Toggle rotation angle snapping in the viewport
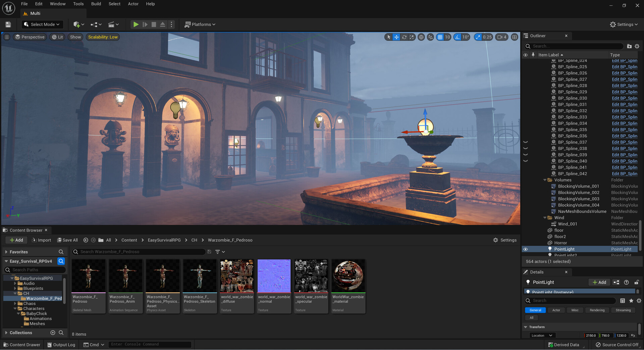Screen dimensions: 644x350 coord(458,37)
